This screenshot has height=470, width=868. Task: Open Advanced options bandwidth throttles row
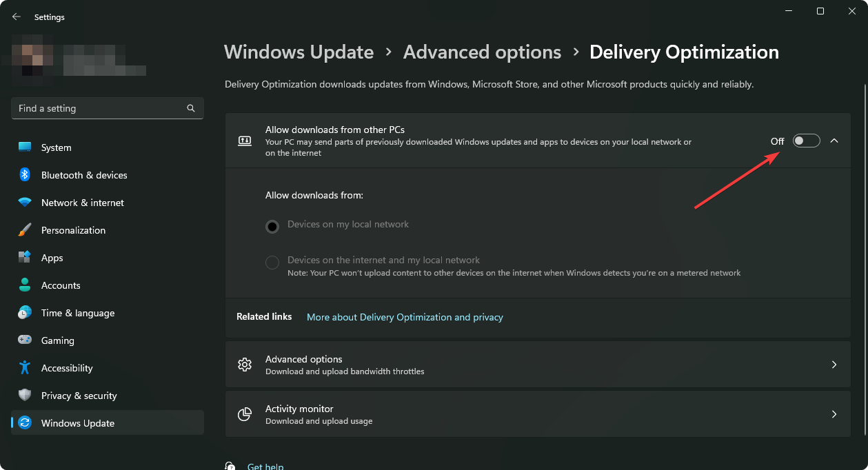pyautogui.click(x=538, y=365)
